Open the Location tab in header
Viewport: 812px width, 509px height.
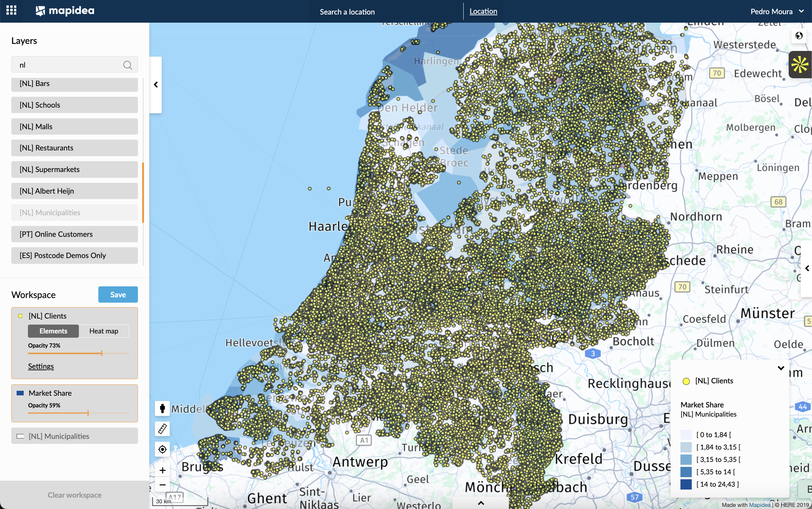483,11
